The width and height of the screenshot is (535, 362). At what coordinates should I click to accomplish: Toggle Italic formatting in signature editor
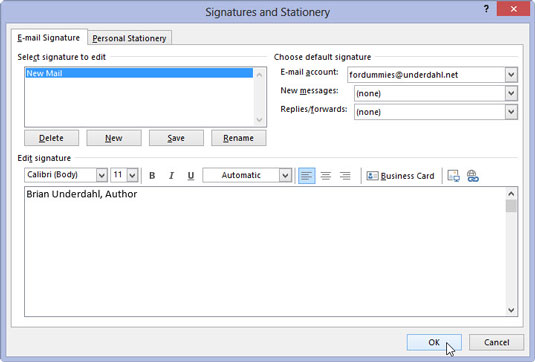coord(171,176)
